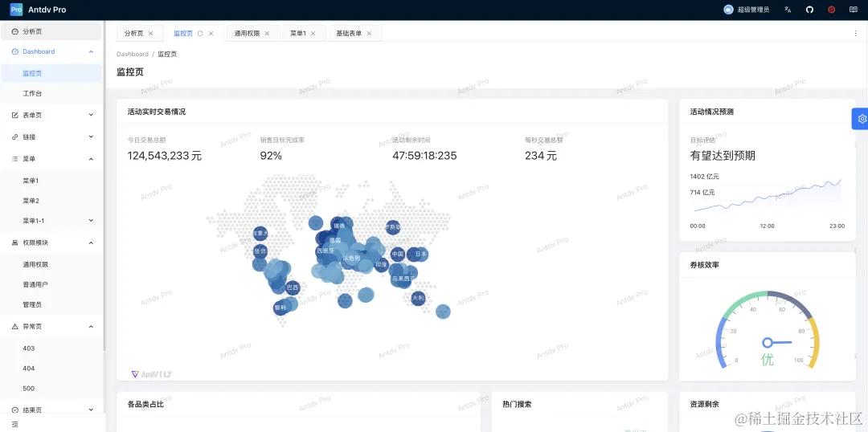The width and height of the screenshot is (868, 432).
Task: Click the sidebar vertical scrollbar
Action: click(103, 185)
